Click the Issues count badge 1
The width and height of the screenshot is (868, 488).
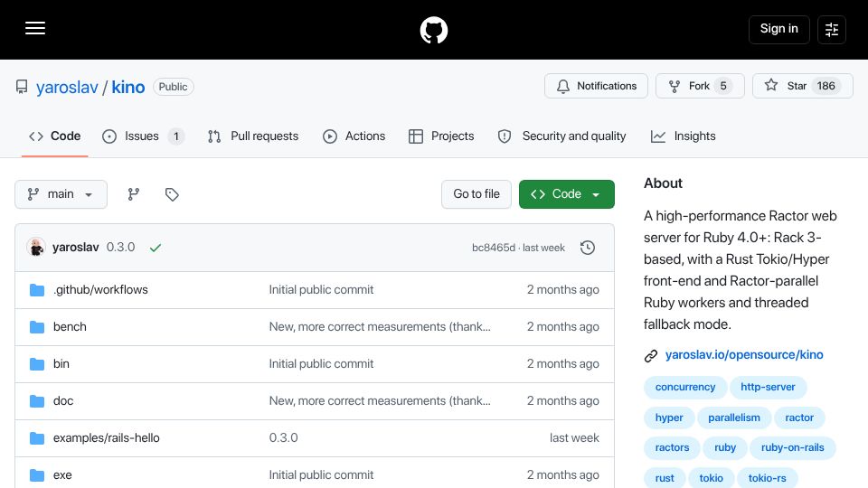pyautogui.click(x=176, y=136)
